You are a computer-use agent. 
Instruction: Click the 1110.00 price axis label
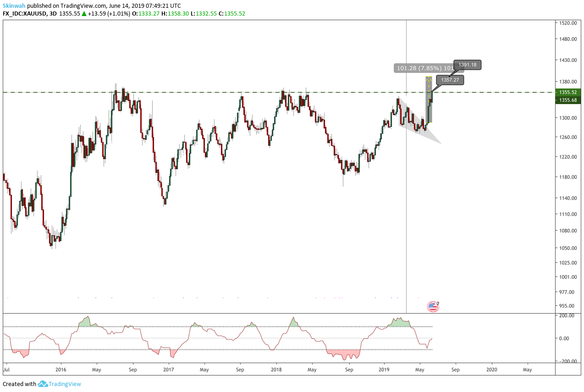pos(567,214)
